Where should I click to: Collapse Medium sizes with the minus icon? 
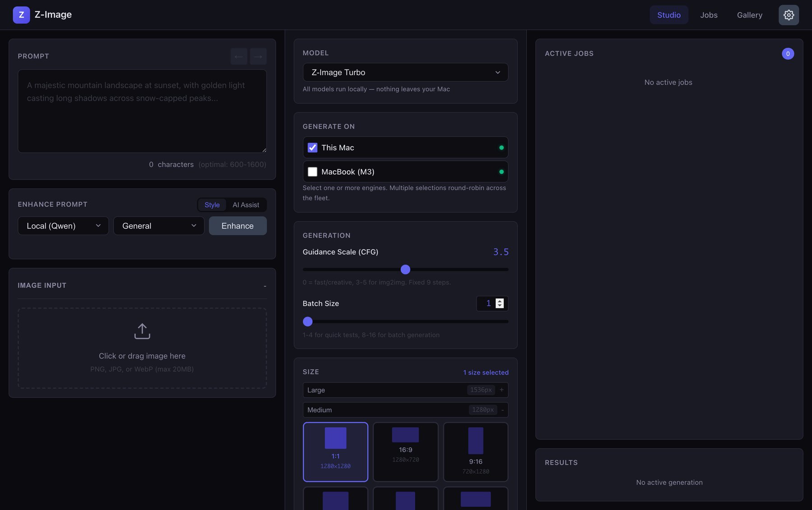[x=503, y=410]
